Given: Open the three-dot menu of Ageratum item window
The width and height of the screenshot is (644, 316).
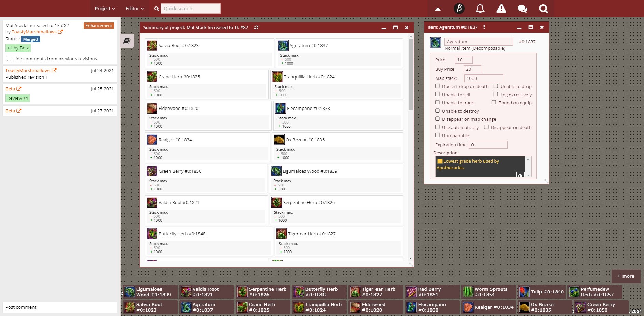Looking at the screenshot, I should click(x=484, y=27).
